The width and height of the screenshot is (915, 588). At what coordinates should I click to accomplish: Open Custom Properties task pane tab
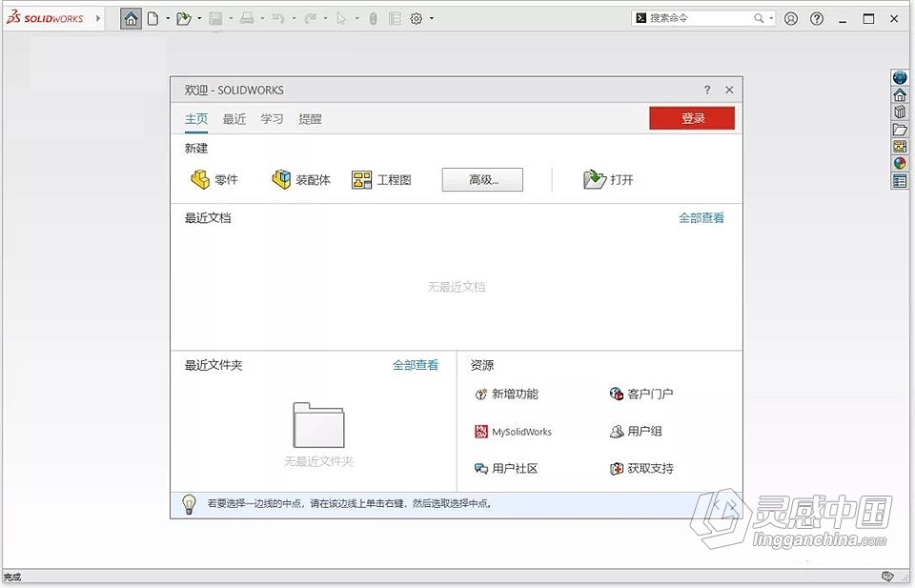(900, 181)
